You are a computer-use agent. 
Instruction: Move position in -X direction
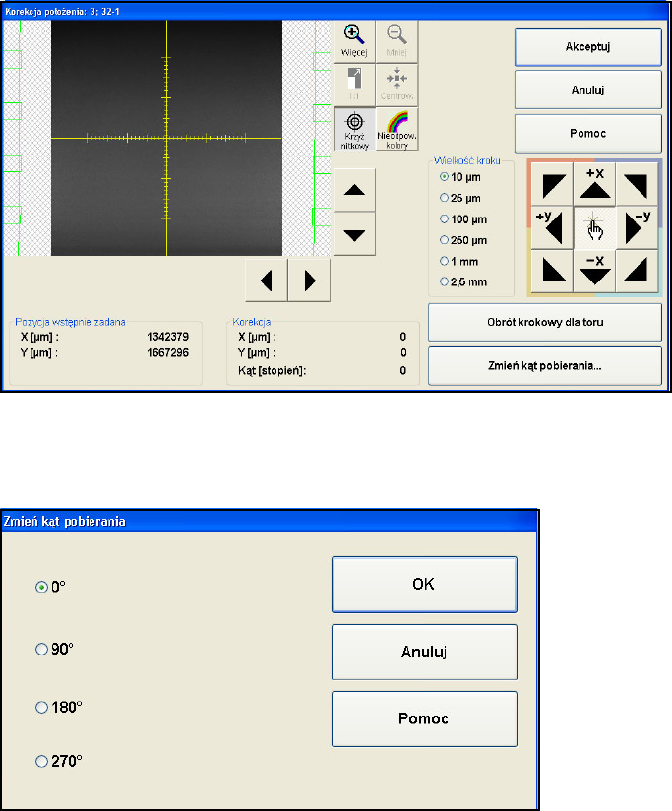(594, 271)
